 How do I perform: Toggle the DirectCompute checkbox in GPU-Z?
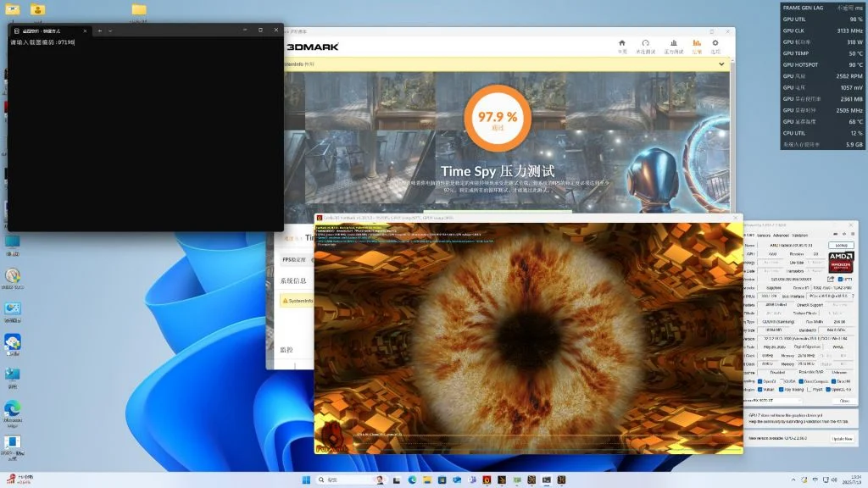click(801, 381)
